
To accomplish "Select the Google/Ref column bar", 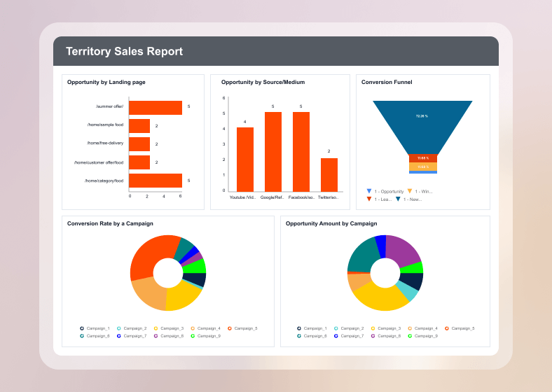I will click(273, 152).
